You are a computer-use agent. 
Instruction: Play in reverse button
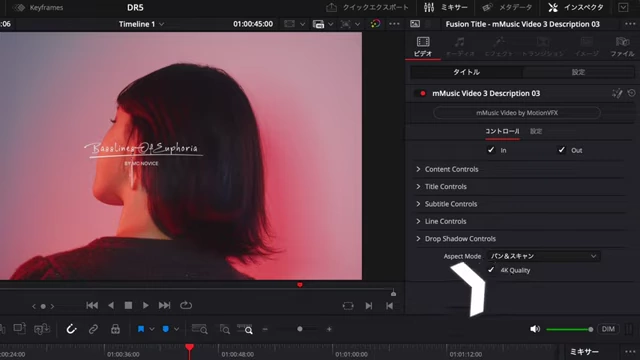coord(111,305)
